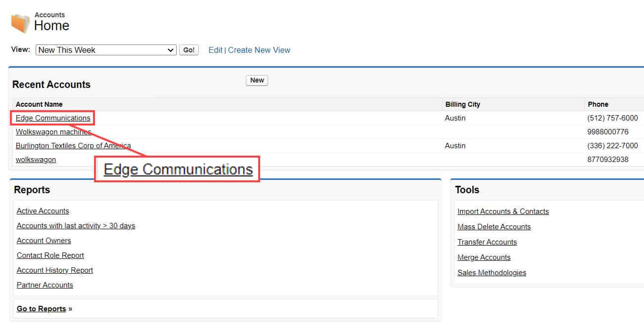
Task: Open the Active Accounts report
Action: tap(43, 211)
